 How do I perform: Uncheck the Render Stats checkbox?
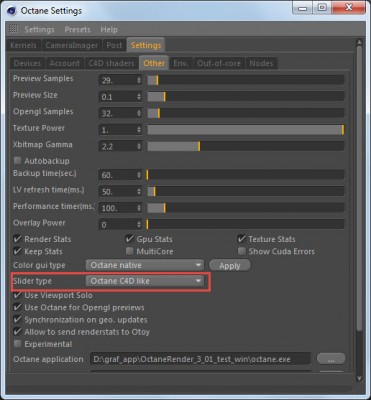(17, 239)
